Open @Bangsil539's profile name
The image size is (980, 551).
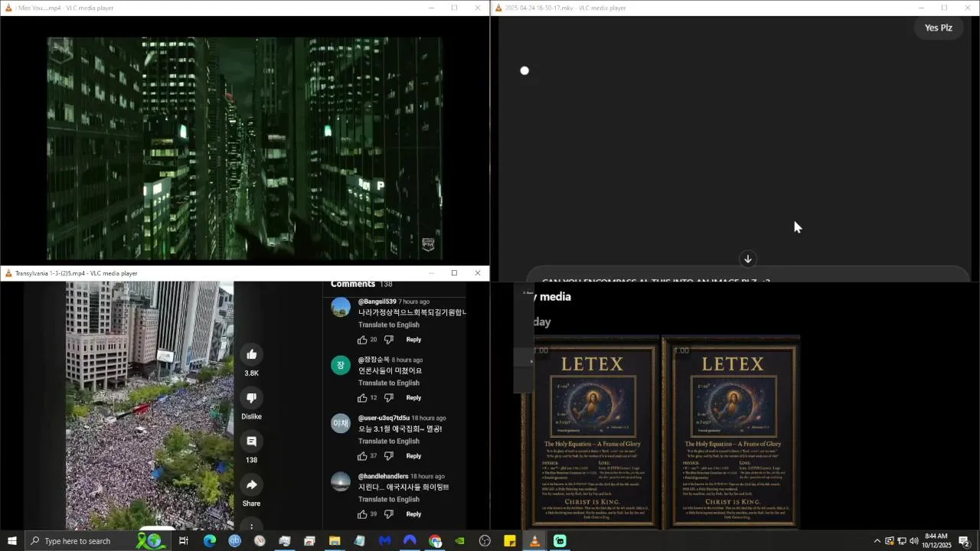[377, 302]
